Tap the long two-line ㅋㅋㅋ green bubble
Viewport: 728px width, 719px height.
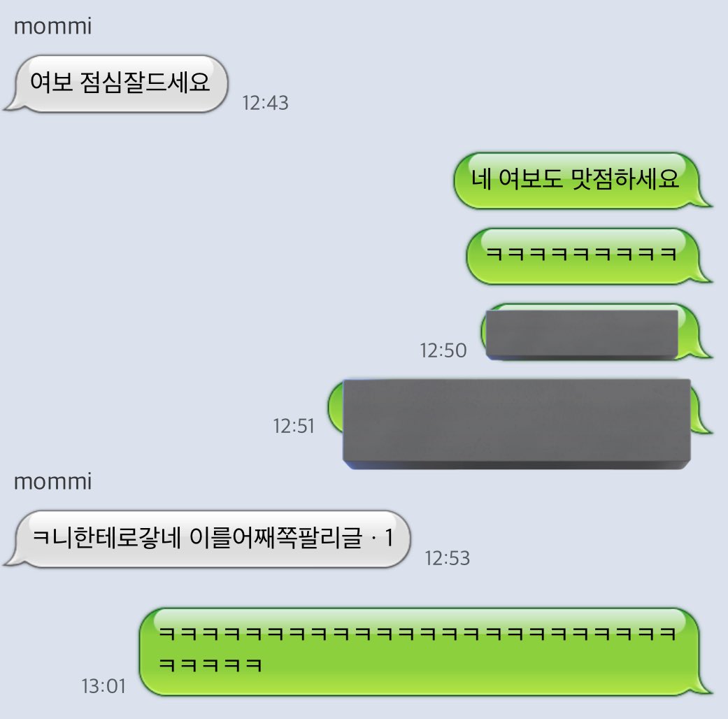pos(424,651)
